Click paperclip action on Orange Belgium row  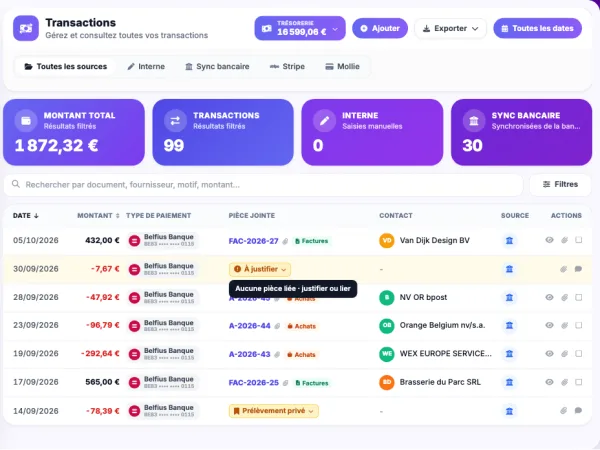click(x=564, y=326)
